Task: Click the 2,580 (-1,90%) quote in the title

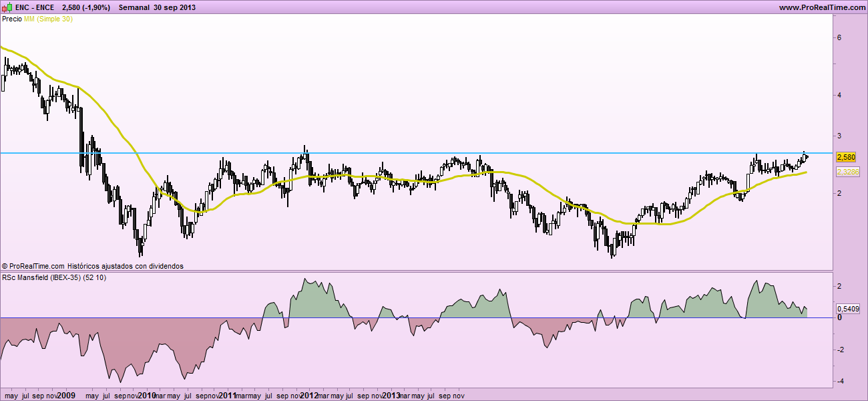Action: click(x=85, y=7)
